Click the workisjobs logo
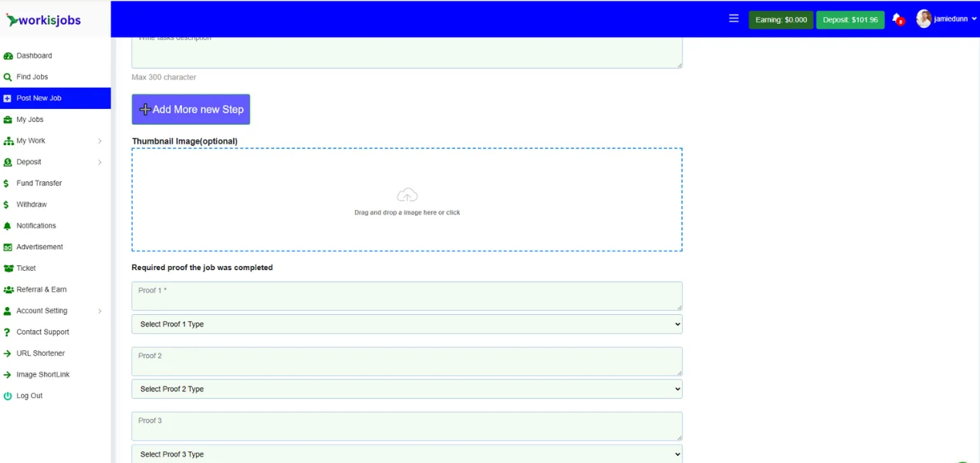 [44, 20]
